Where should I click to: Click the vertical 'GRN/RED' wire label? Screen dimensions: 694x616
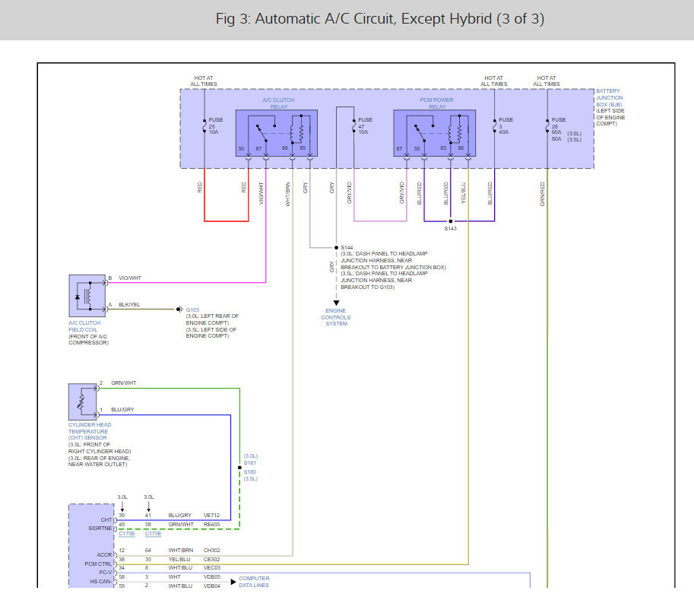[x=542, y=194]
